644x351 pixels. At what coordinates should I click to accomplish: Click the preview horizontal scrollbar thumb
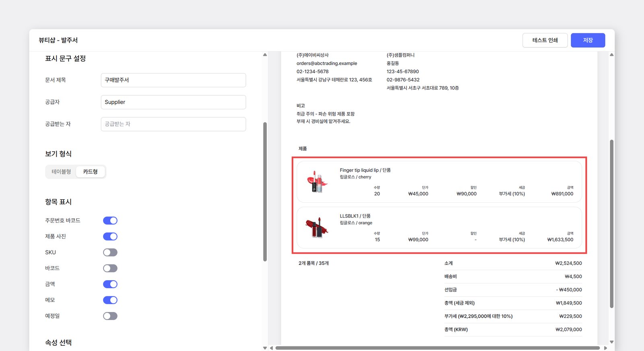coord(438,348)
